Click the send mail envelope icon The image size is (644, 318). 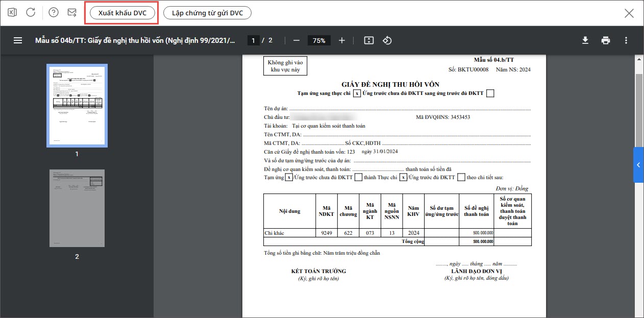click(x=72, y=13)
